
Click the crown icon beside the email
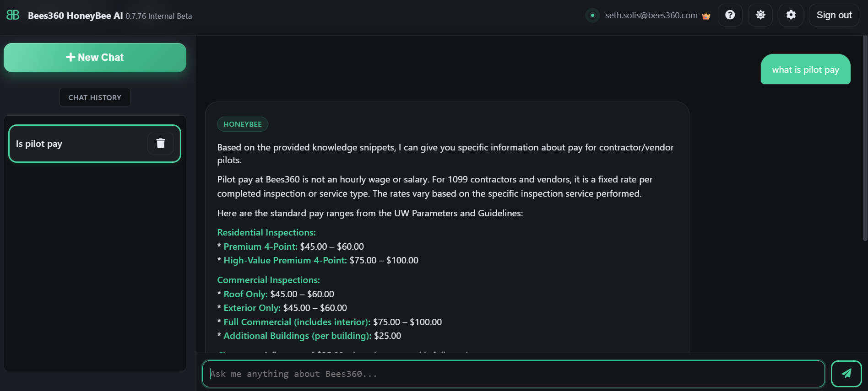[x=706, y=16]
